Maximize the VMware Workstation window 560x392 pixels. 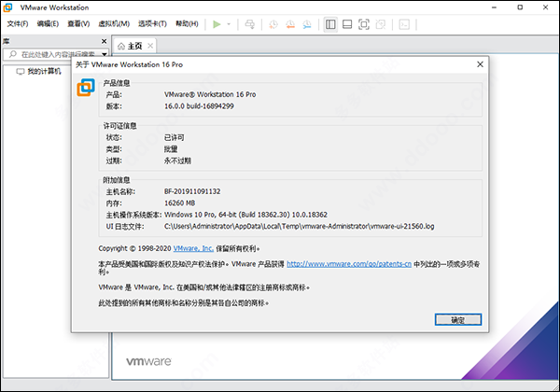(520, 7)
